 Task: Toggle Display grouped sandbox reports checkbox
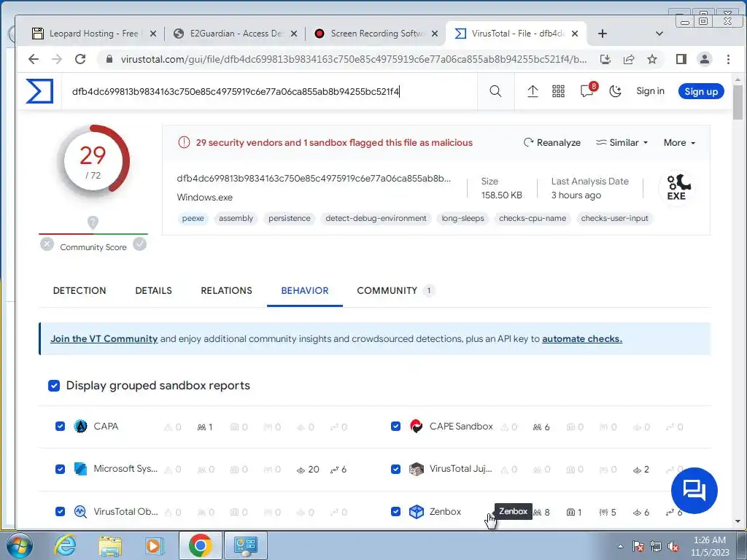(x=54, y=385)
